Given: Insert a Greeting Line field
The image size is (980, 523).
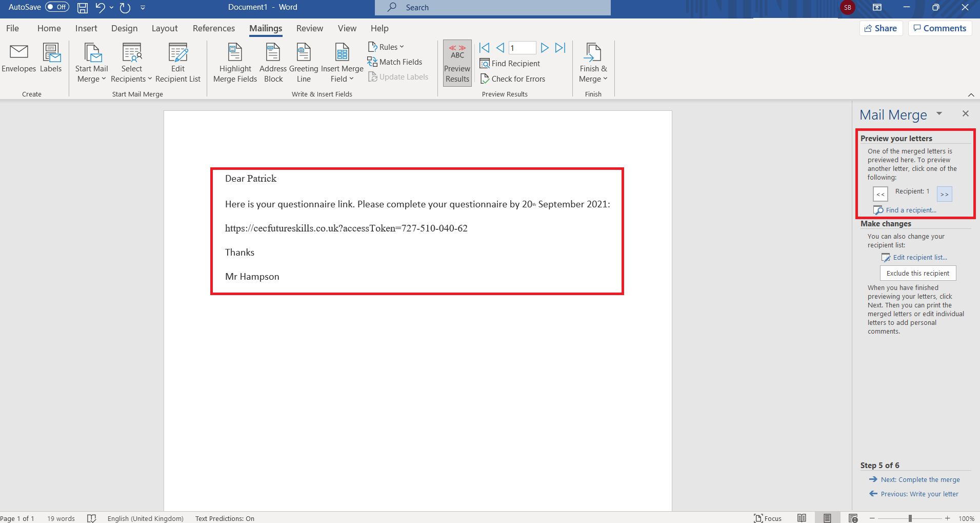Looking at the screenshot, I should click(x=304, y=63).
